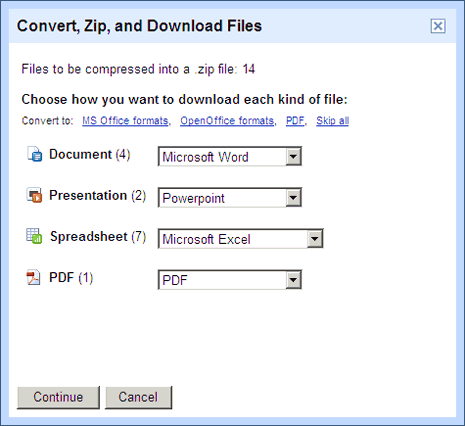This screenshot has width=465, height=426.
Task: Select the PDF convert-all link
Action: [x=295, y=120]
